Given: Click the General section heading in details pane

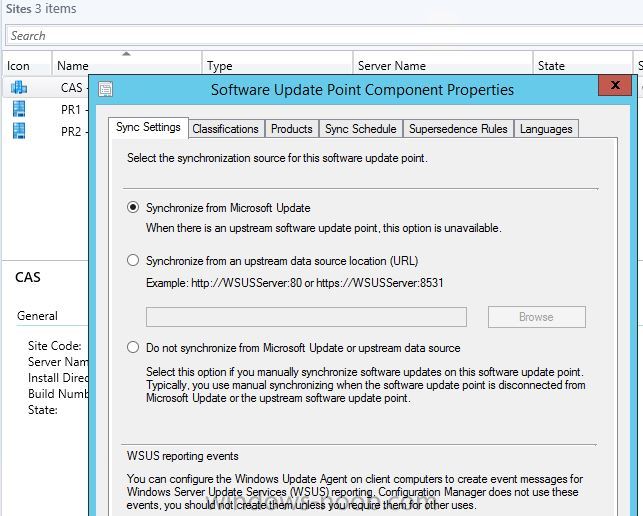Looking at the screenshot, I should [x=37, y=315].
